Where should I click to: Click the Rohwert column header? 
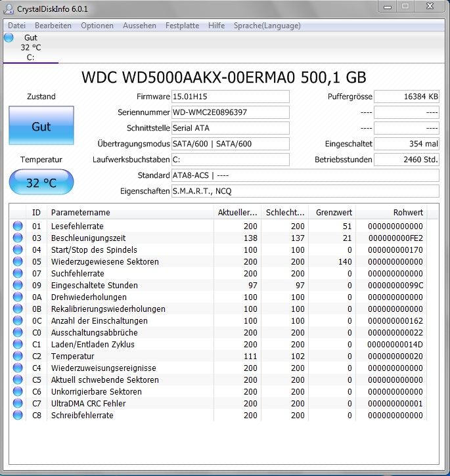click(392, 213)
